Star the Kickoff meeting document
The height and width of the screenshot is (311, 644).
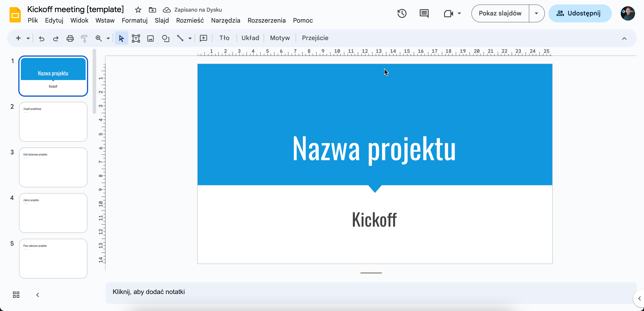click(138, 10)
